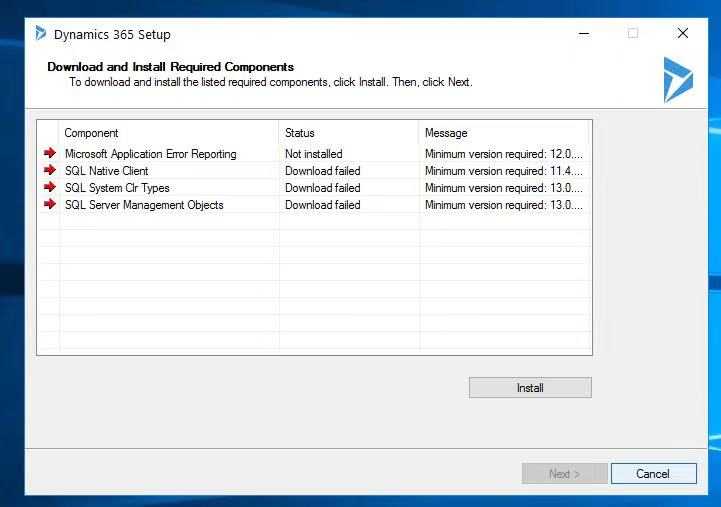Click the Cancel button
This screenshot has width=721, height=507.
point(653,473)
